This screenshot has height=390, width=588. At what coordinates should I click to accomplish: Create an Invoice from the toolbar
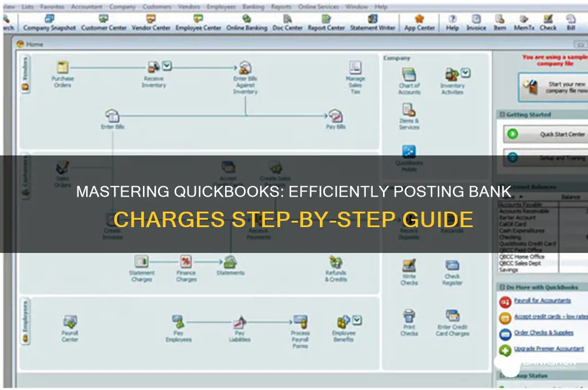476,23
